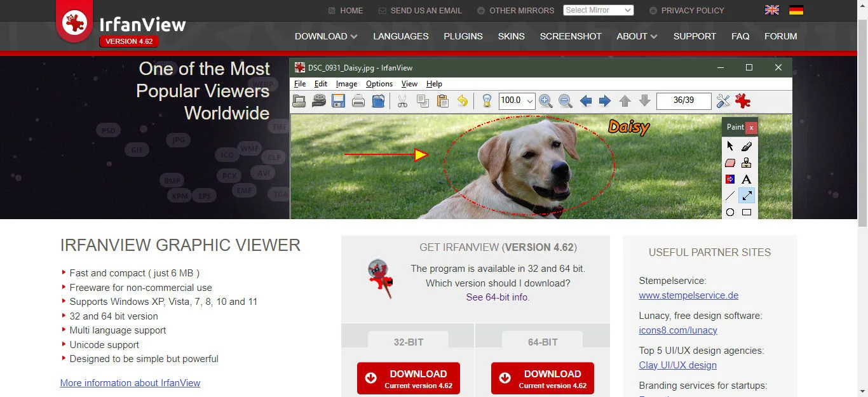The width and height of the screenshot is (868, 397).
Task: Click the Copy toolbar icon
Action: click(x=423, y=100)
